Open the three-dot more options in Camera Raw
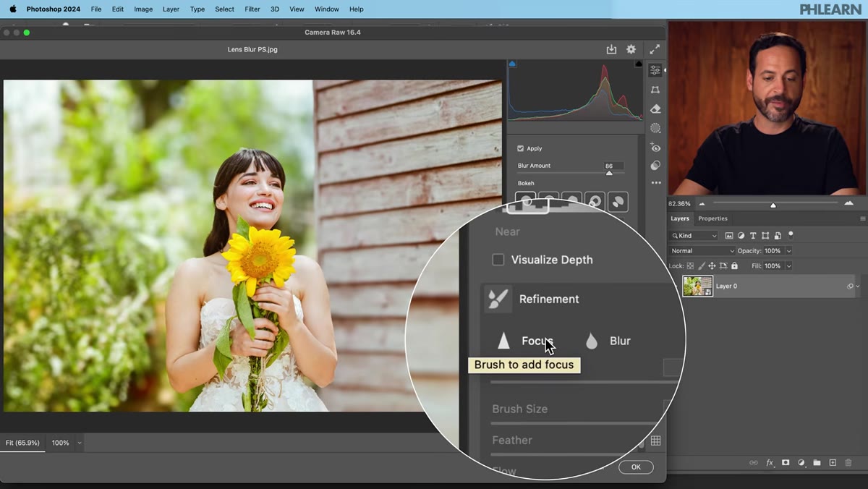Viewport: 868px width, 489px height. click(655, 183)
